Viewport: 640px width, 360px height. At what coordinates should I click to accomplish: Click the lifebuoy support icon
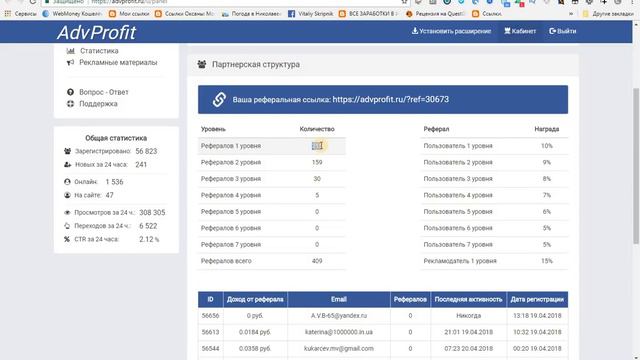coord(71,104)
